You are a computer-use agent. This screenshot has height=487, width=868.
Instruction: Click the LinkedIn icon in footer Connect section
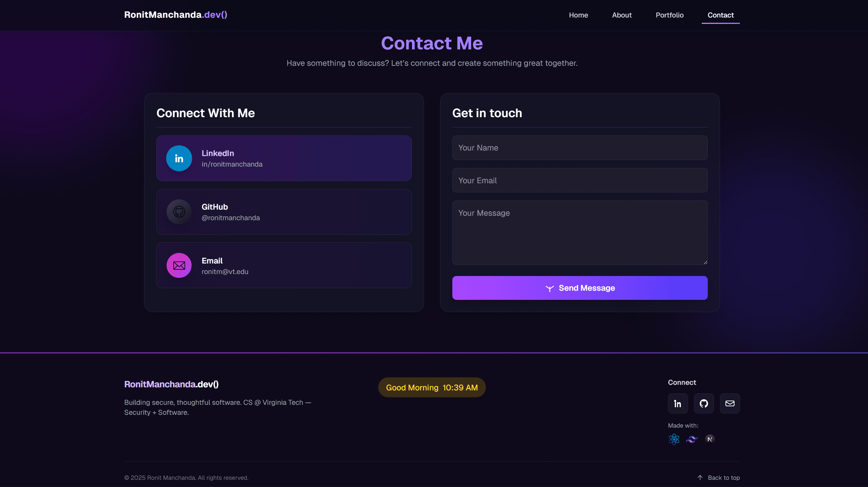click(x=678, y=403)
